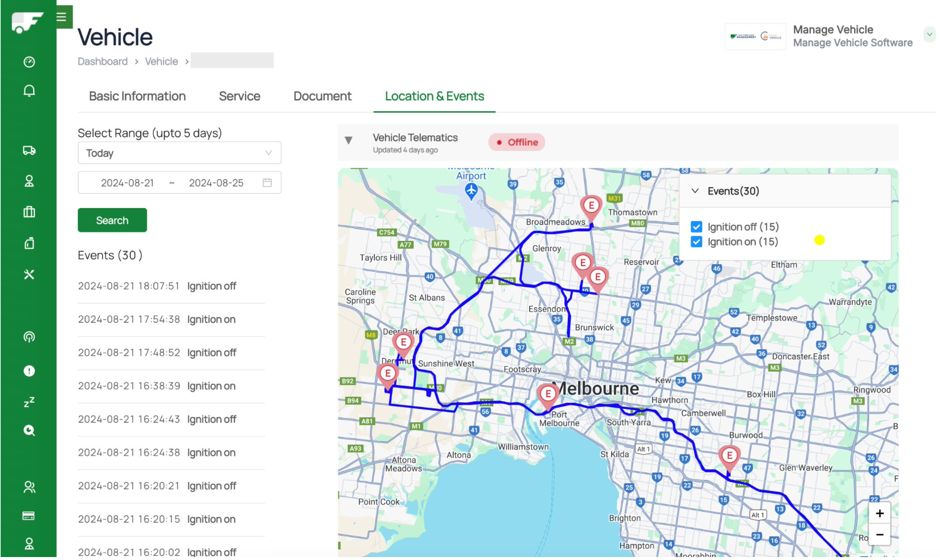The height and width of the screenshot is (560, 940).
Task: Uncheck the Ignition off checkbox
Action: click(x=697, y=227)
